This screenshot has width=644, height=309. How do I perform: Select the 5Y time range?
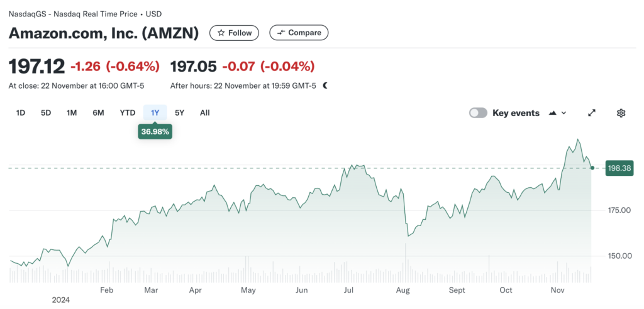coord(180,113)
